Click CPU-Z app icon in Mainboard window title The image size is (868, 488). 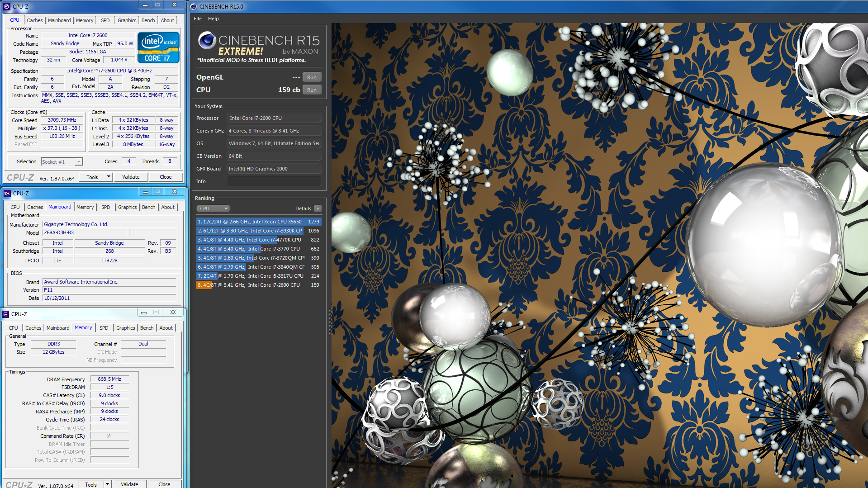click(7, 193)
